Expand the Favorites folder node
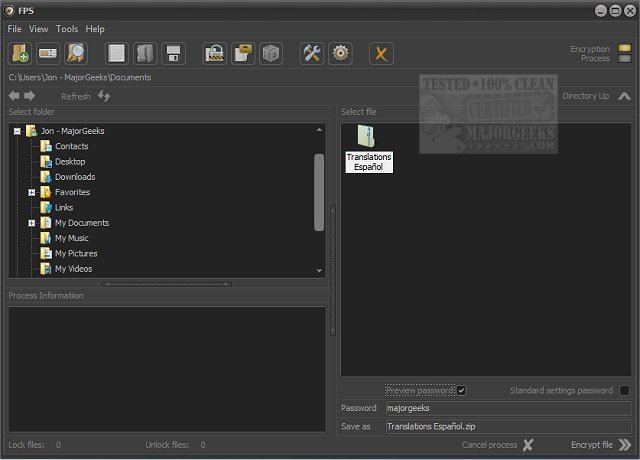Screen dimensions: 640x460 pos(32,192)
